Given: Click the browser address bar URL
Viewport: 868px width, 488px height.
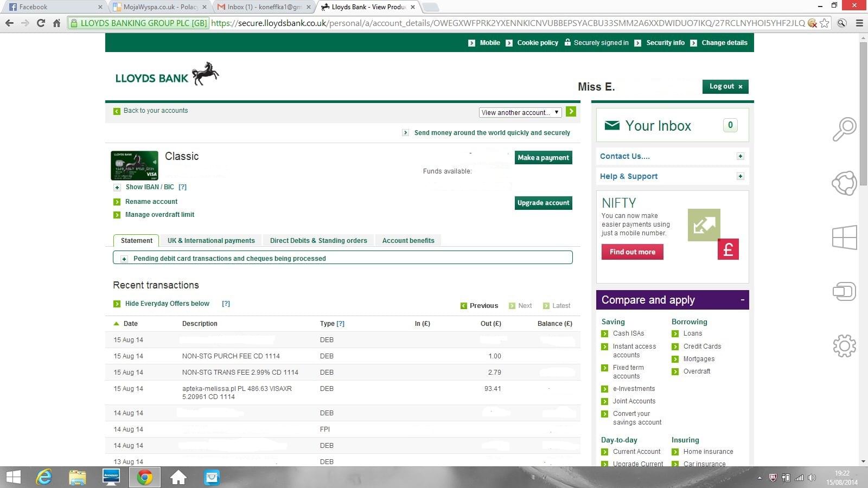Looking at the screenshot, I should pos(507,23).
